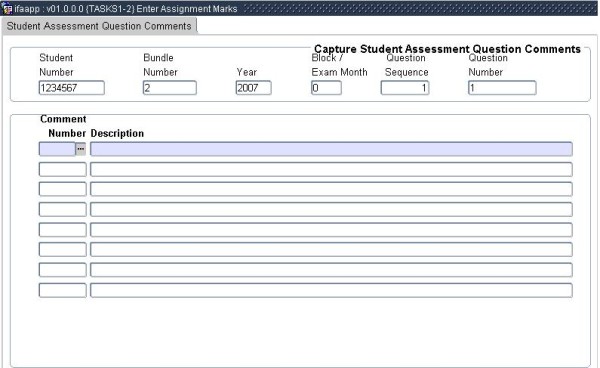Click the third row Description field
The image size is (600, 368).
(331, 189)
